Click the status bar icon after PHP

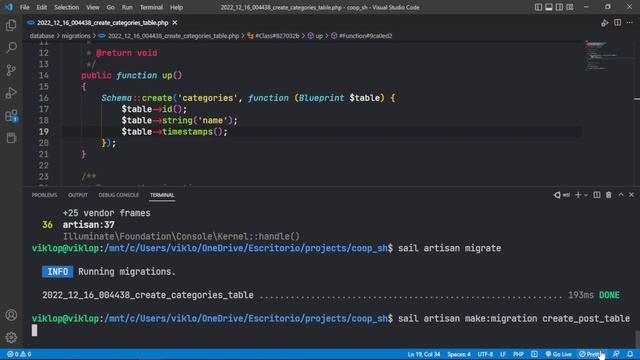[x=534, y=354]
